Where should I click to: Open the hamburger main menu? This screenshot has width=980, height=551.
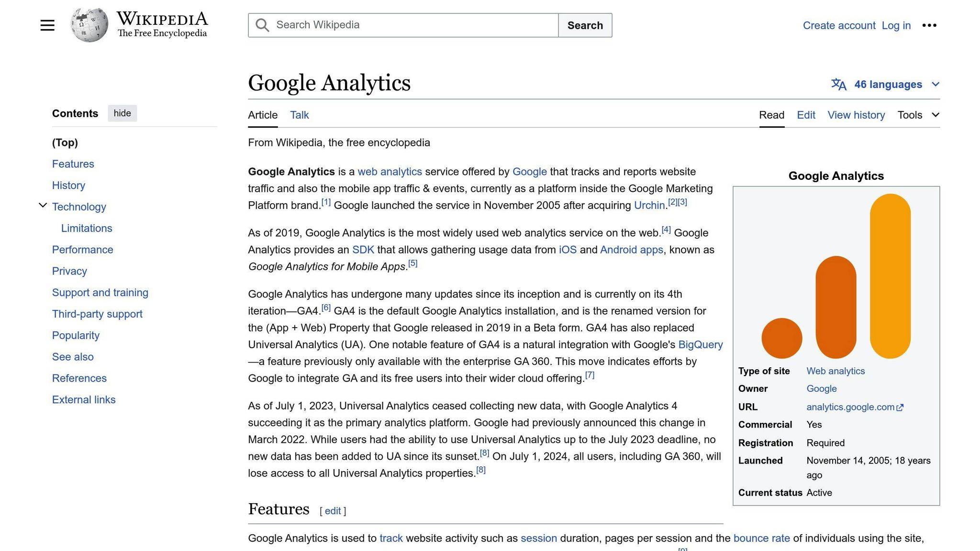point(47,25)
